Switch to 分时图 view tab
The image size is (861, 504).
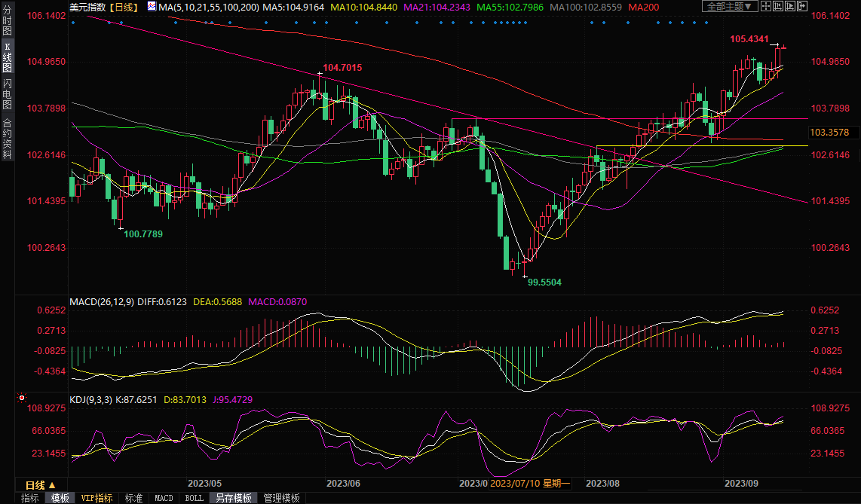[8, 20]
